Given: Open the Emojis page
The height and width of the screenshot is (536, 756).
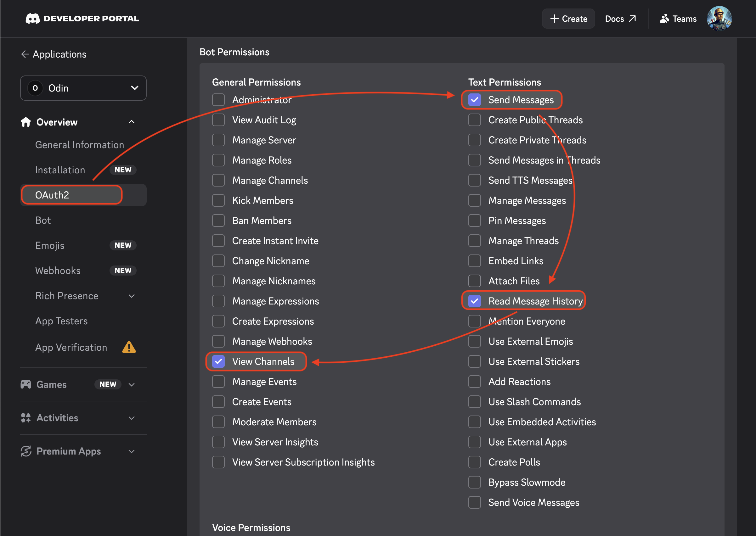Looking at the screenshot, I should 50,245.
